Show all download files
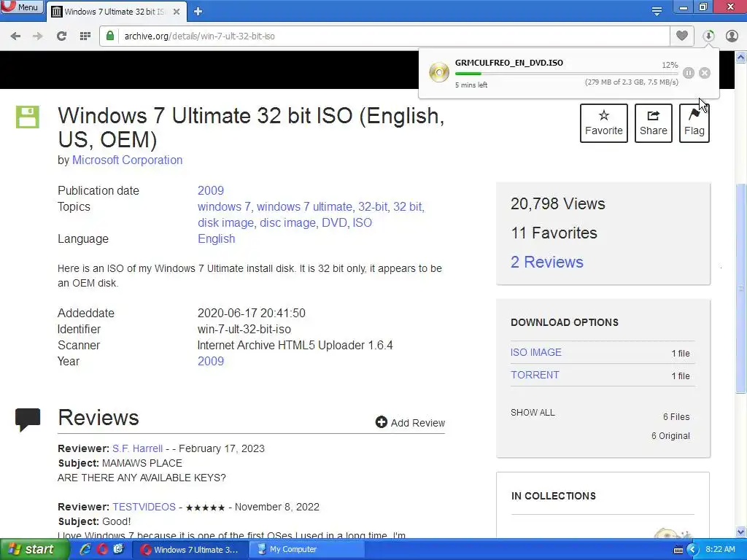Screen dimensions: 747x560 pyautogui.click(x=533, y=413)
